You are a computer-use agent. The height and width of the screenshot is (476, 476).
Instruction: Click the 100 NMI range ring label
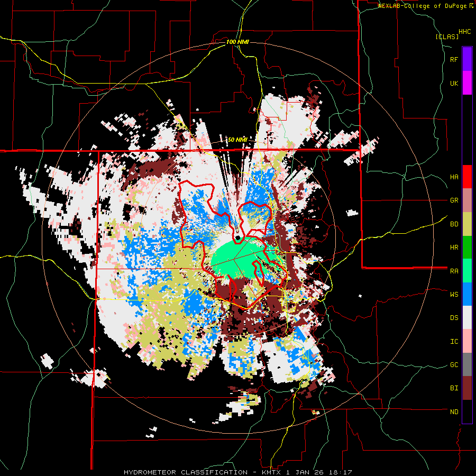coord(237,42)
